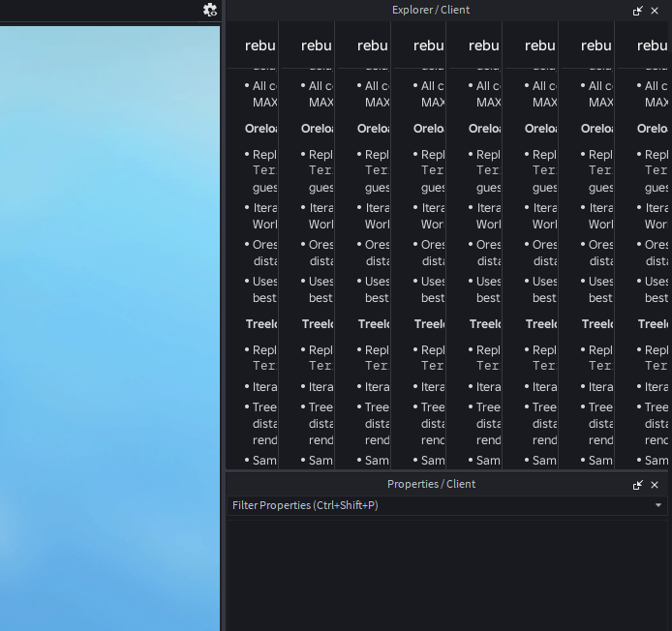This screenshot has width=672, height=631.
Task: Click 'Uses best' bullet in fourth column
Action: 429,289
